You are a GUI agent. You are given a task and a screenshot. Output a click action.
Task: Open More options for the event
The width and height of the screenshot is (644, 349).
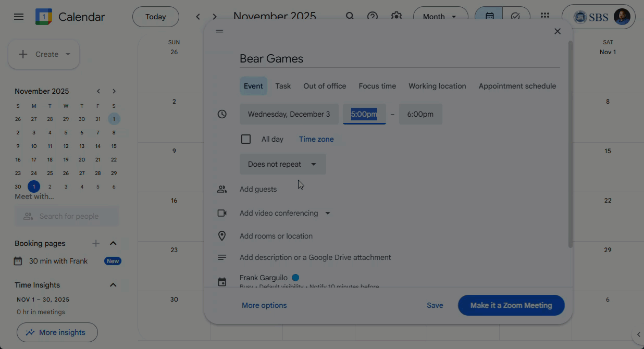[x=264, y=305]
